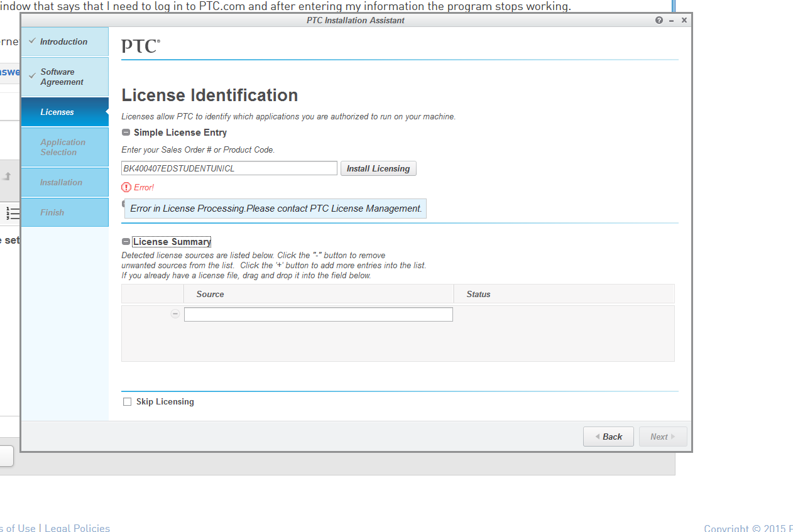Click the PTC logo

141,46
